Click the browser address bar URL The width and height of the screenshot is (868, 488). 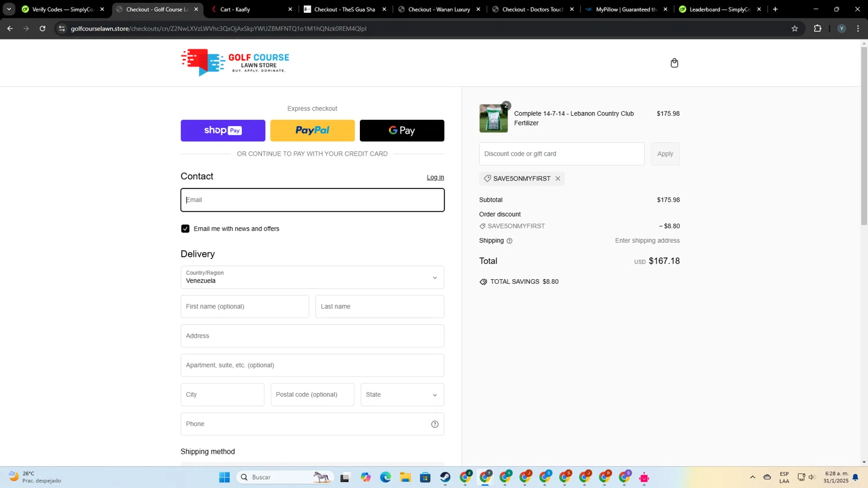219,28
